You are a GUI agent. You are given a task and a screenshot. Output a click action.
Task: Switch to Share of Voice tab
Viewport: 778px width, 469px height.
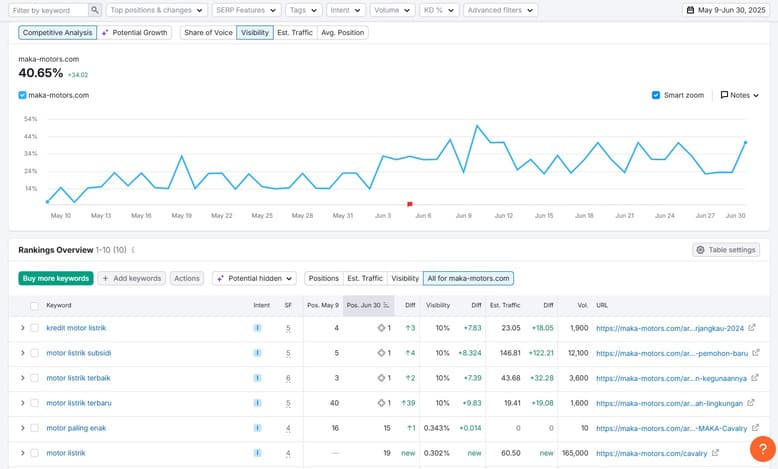point(208,32)
